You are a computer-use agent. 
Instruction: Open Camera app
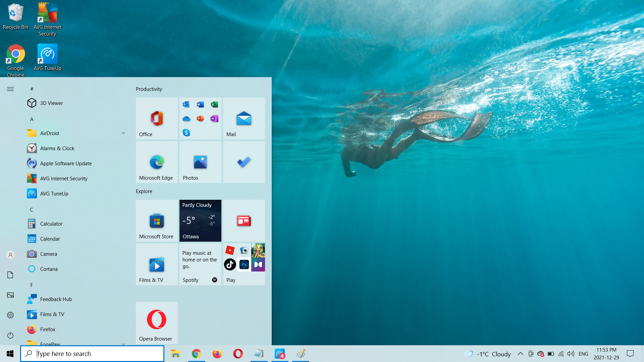(77, 254)
